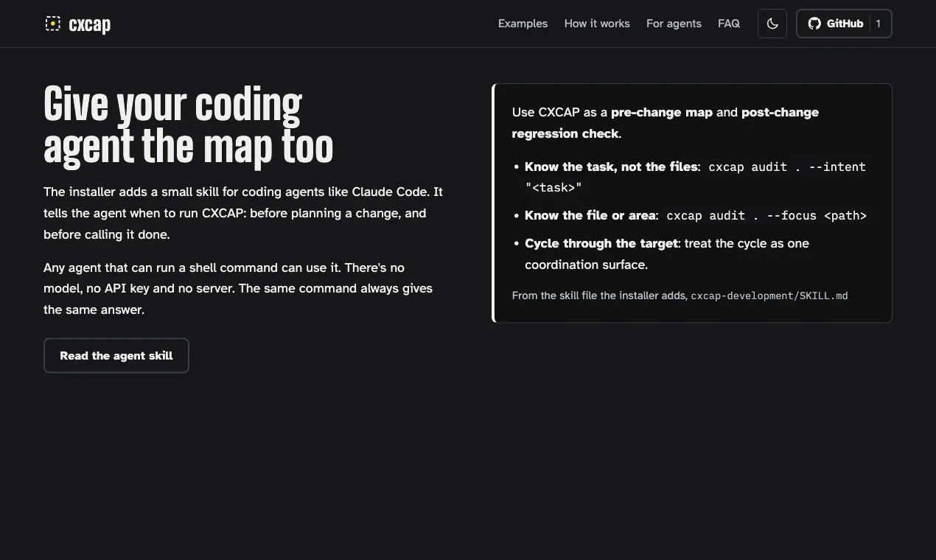Image resolution: width=936 pixels, height=560 pixels.
Task: Click text coordination surface.
Action: (x=586, y=265)
